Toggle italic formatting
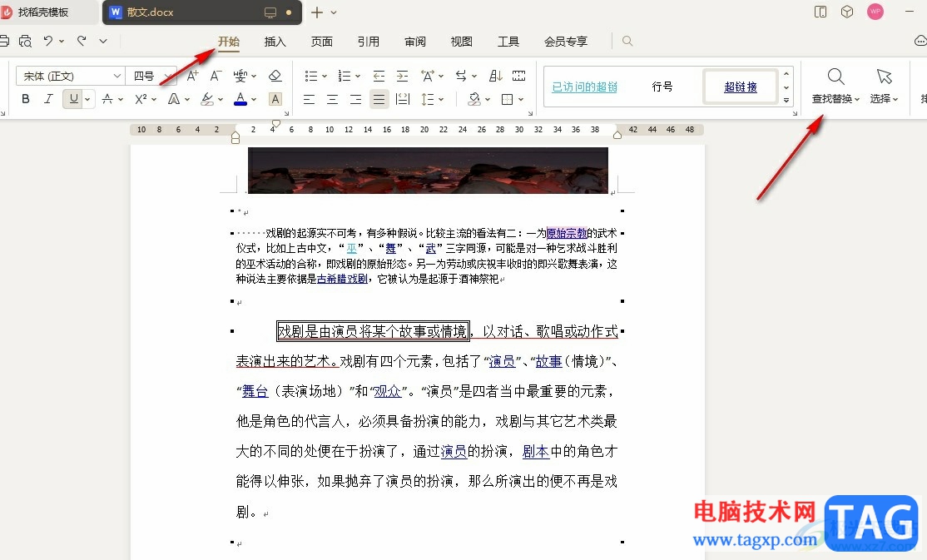The height and width of the screenshot is (560, 927). (x=48, y=99)
